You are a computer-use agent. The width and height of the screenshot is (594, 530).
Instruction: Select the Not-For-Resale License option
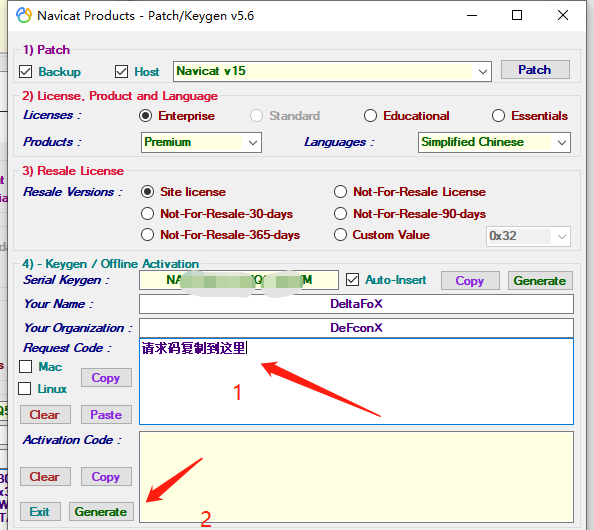[x=340, y=192]
